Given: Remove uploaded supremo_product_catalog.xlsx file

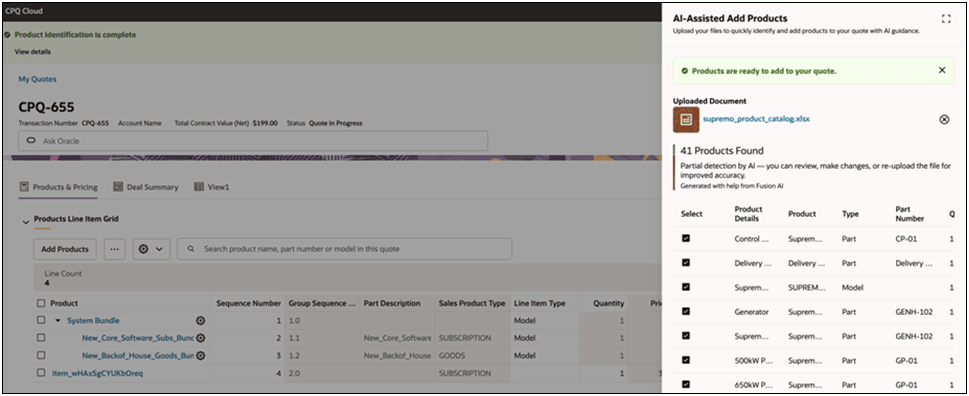Looking at the screenshot, I should point(944,120).
